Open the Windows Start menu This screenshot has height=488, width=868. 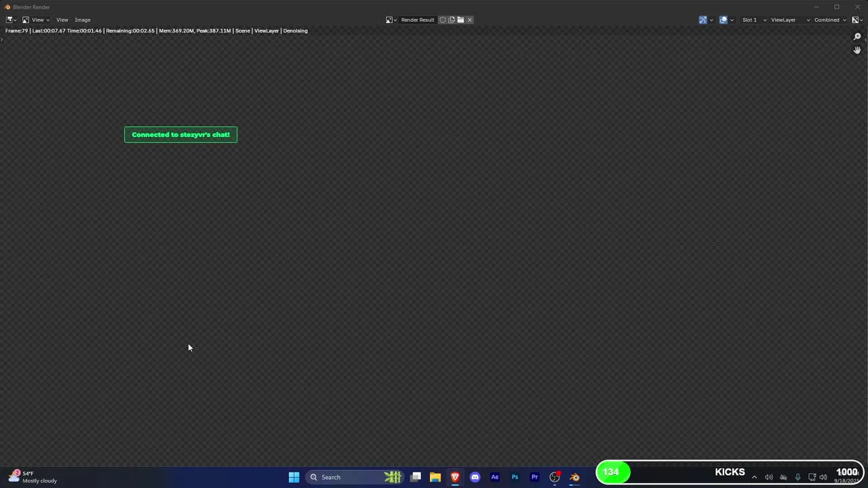pyautogui.click(x=294, y=477)
